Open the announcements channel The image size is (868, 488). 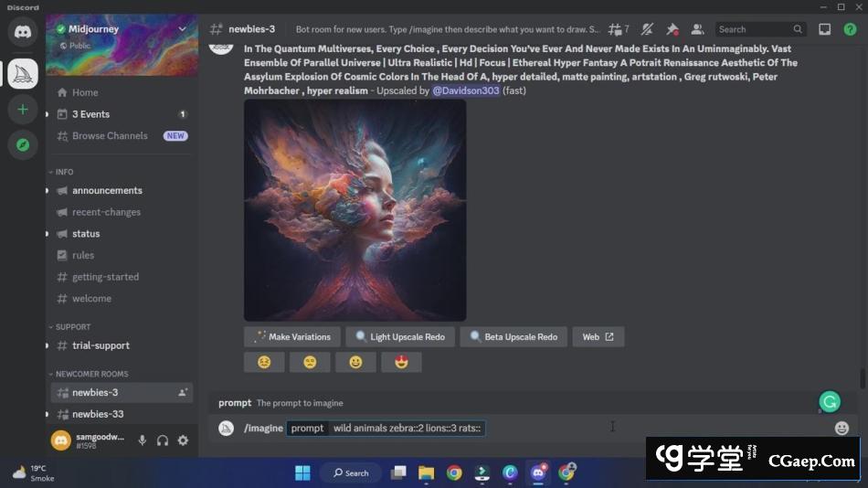pyautogui.click(x=107, y=190)
